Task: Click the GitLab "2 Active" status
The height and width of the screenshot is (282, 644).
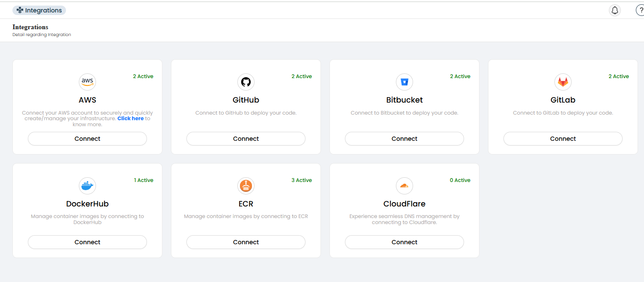Action: [x=619, y=76]
